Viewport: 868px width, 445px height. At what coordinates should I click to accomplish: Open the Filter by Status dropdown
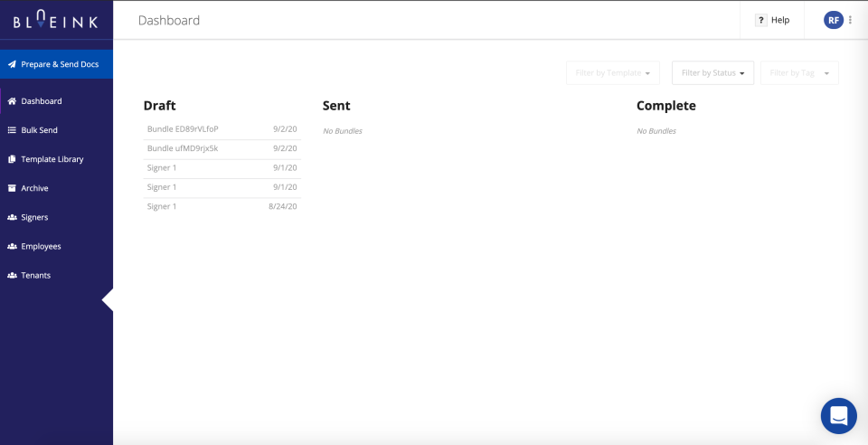(x=712, y=73)
